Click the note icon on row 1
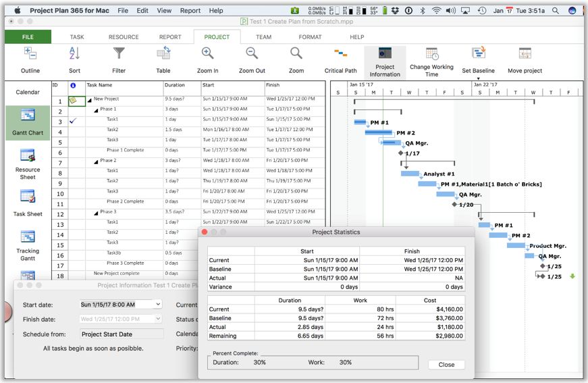588x383 pixels. (x=73, y=101)
